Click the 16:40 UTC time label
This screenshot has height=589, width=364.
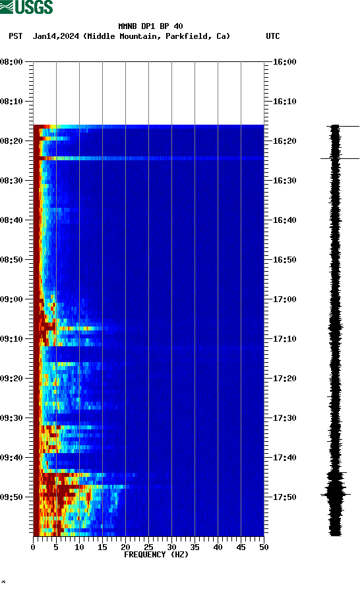click(x=284, y=220)
